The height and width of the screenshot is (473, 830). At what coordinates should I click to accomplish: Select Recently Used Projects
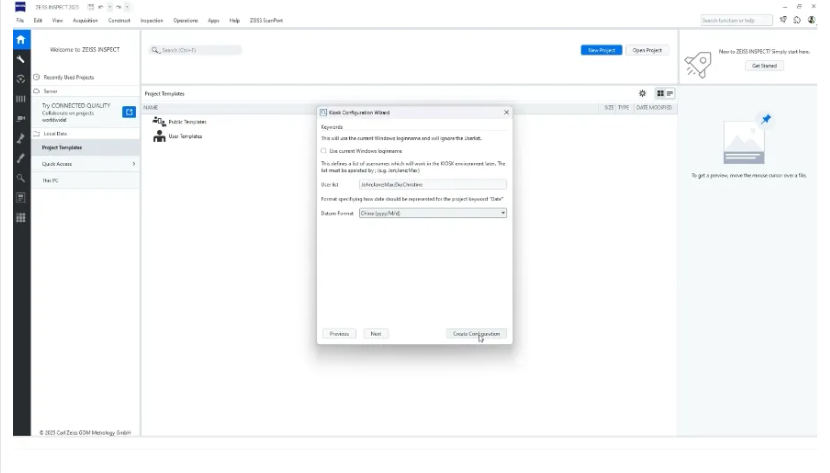(x=69, y=77)
